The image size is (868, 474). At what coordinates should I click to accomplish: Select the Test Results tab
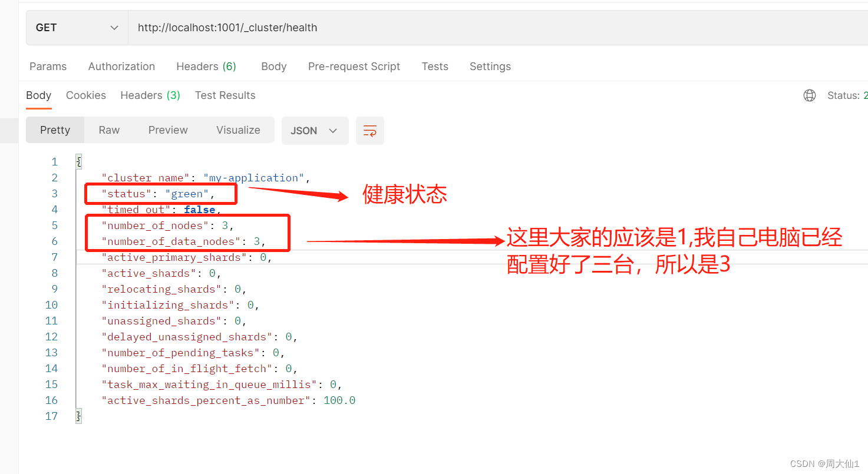(x=225, y=95)
